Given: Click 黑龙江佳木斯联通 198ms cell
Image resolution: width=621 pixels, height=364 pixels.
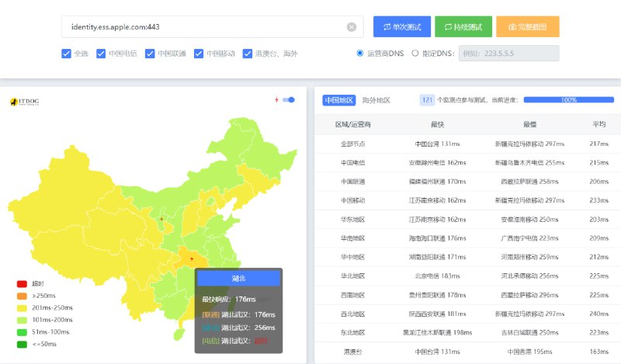Looking at the screenshot, I should 437,333.
